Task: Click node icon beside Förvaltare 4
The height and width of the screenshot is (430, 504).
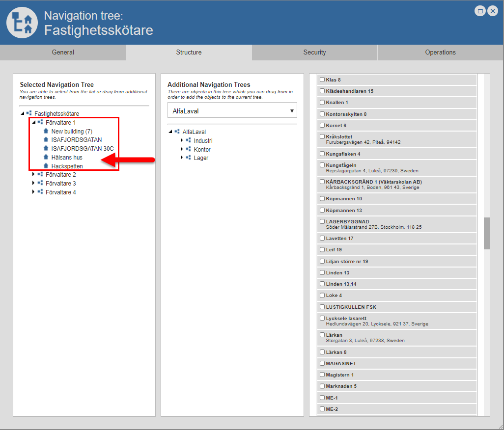Action: 40,192
